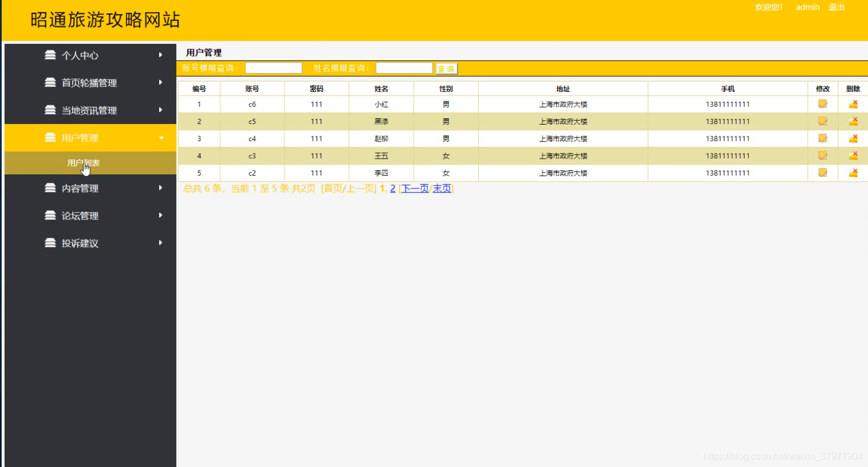
Task: Click the account cell c4
Action: 252,139
